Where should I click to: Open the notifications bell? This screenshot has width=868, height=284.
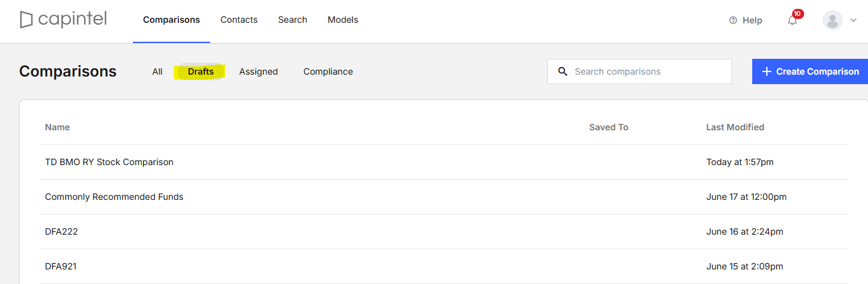pyautogui.click(x=793, y=20)
